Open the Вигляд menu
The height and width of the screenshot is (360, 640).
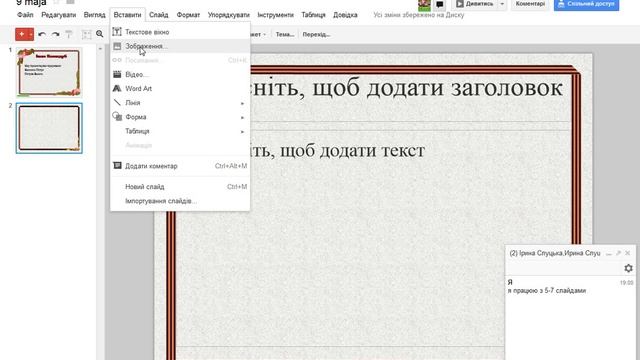click(x=94, y=15)
